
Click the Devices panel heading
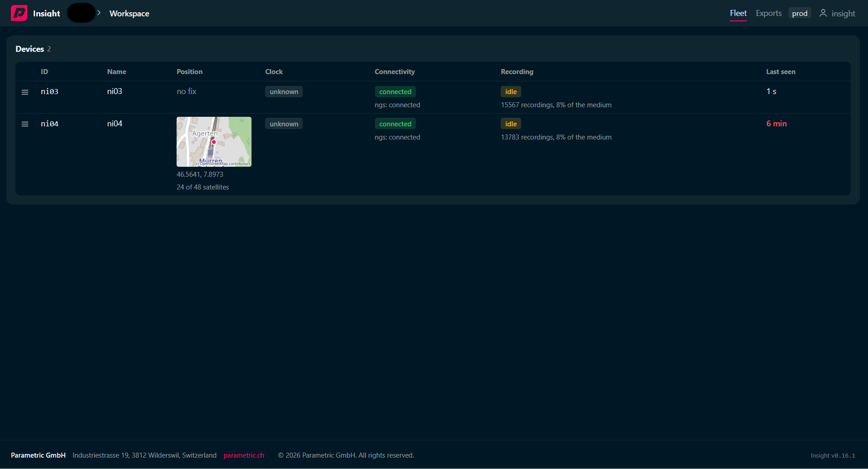30,49
